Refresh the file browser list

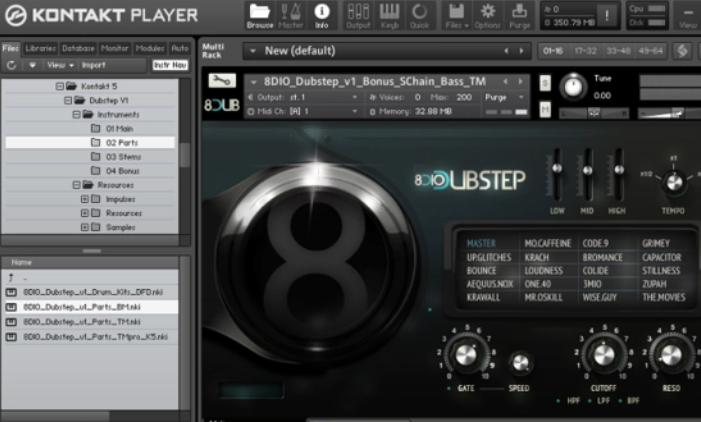[x=12, y=65]
